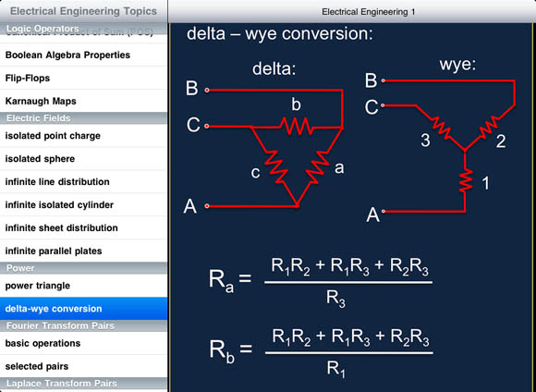Select isolated point charge topic
The height and width of the screenshot is (392, 536).
pos(84,136)
